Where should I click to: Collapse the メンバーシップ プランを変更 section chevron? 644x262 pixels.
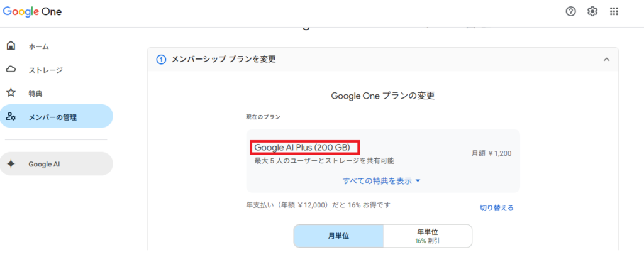[606, 60]
